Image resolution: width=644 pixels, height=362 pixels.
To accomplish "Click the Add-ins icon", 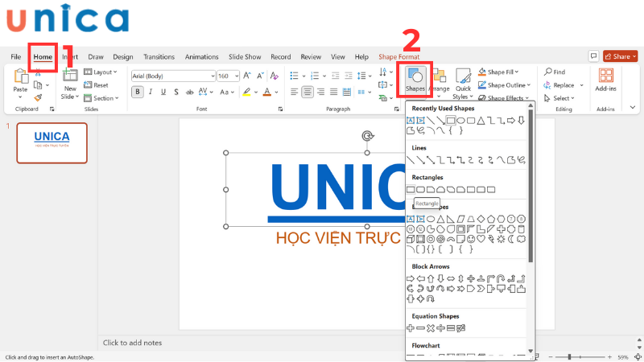I will point(606,76).
